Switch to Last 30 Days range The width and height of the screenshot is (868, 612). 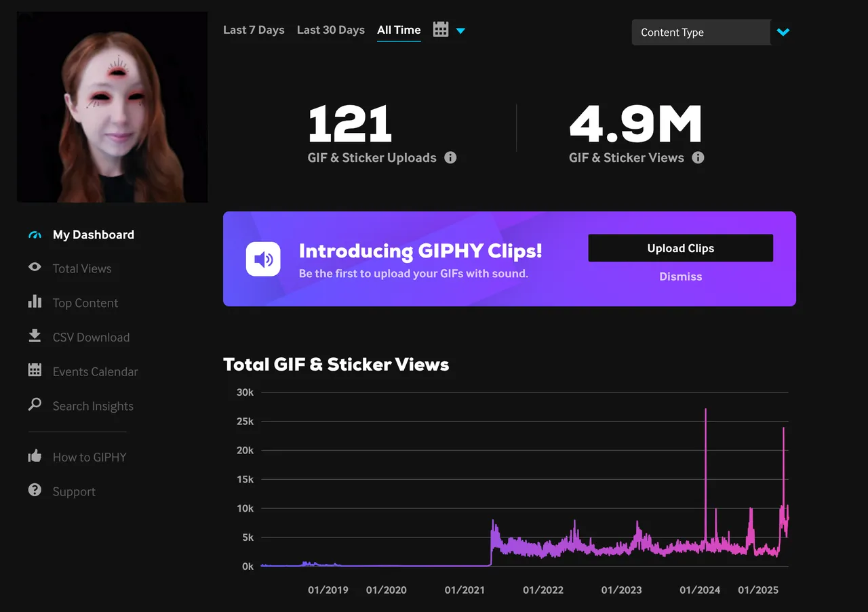(331, 30)
